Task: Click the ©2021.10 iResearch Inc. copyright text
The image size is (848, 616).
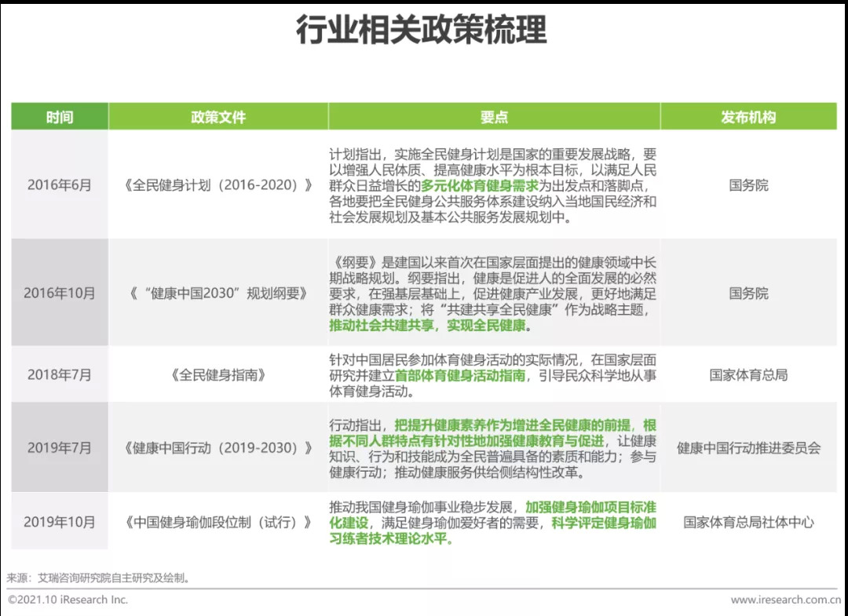Action: (x=68, y=600)
